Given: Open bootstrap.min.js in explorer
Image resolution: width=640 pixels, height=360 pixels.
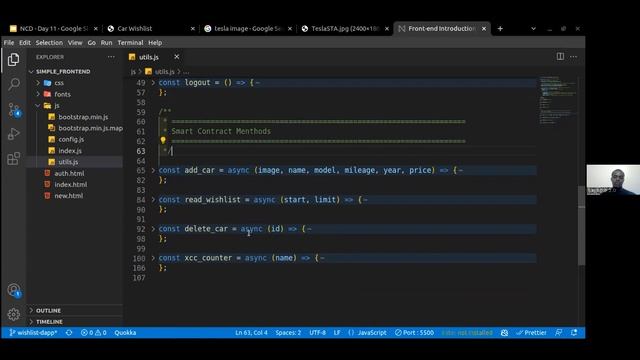Looking at the screenshot, I should click(x=83, y=117).
